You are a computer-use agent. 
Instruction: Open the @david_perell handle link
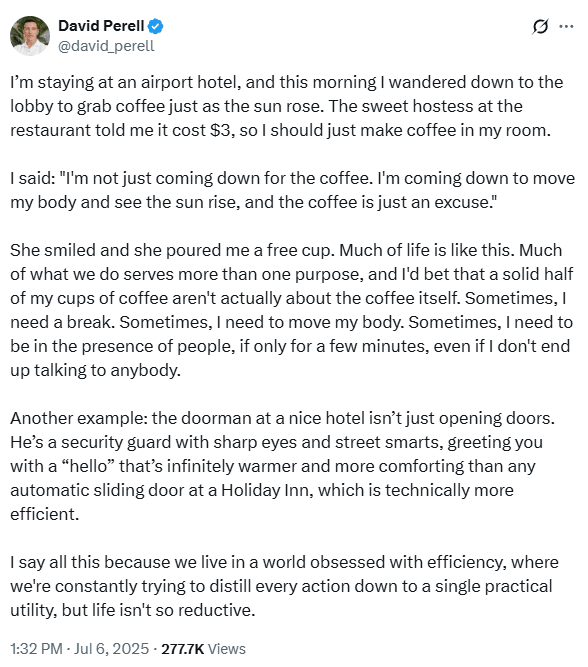(x=106, y=46)
